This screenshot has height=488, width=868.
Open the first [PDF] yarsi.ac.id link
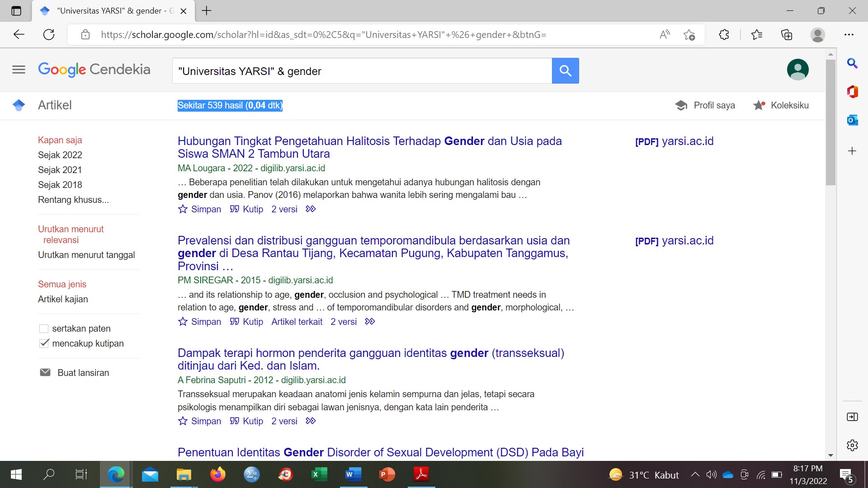(x=675, y=141)
